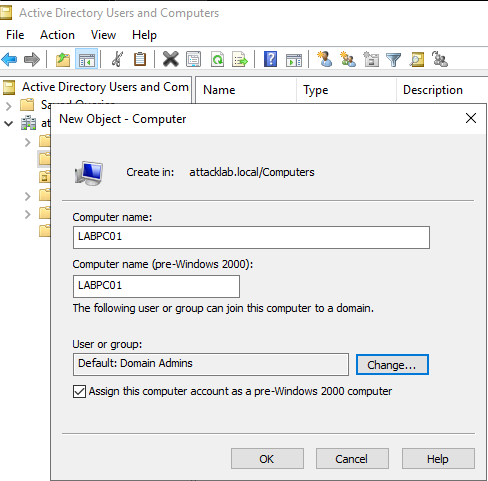This screenshot has width=488, height=481.
Task: Click the Change... button
Action: point(392,365)
